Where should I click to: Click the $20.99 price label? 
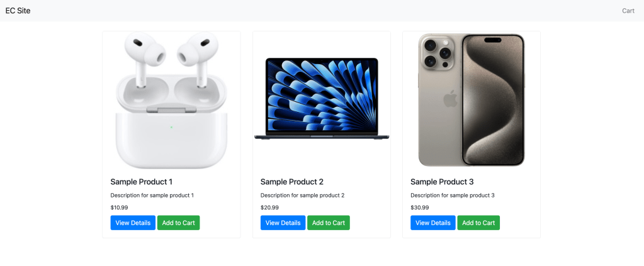click(x=269, y=208)
